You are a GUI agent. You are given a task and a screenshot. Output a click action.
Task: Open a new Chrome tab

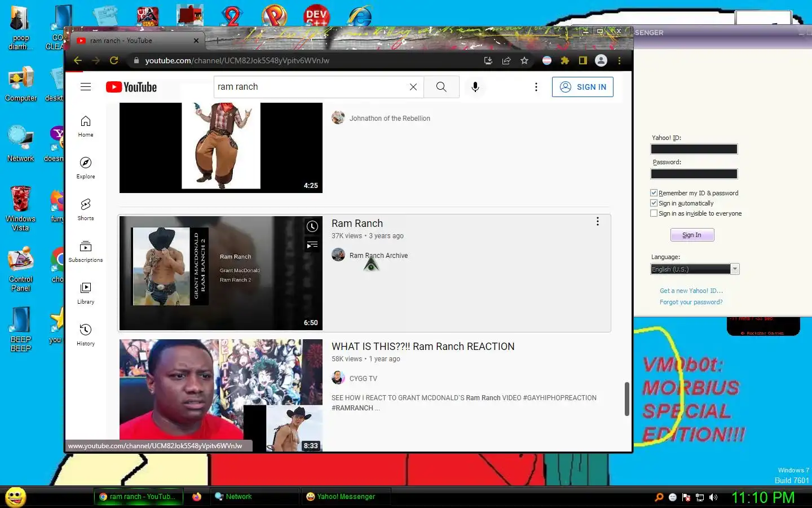coord(217,40)
